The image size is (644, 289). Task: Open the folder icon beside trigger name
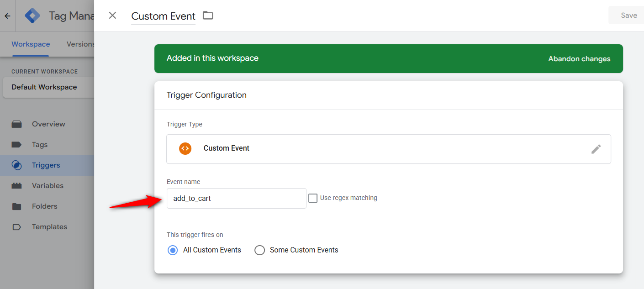208,16
